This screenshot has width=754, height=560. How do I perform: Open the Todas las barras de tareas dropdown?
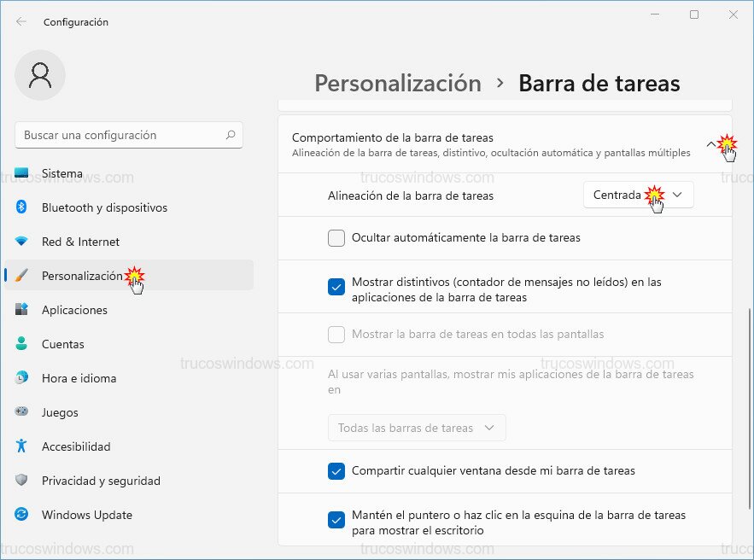tap(417, 428)
